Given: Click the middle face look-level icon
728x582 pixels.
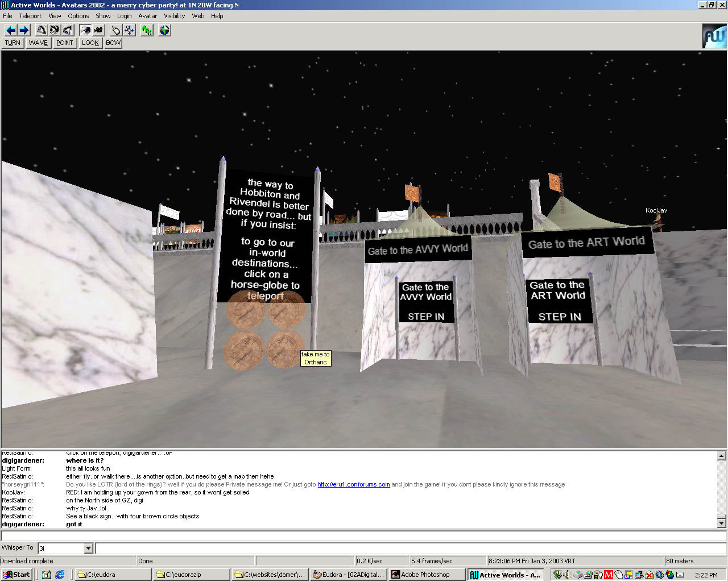Looking at the screenshot, I should [55, 30].
